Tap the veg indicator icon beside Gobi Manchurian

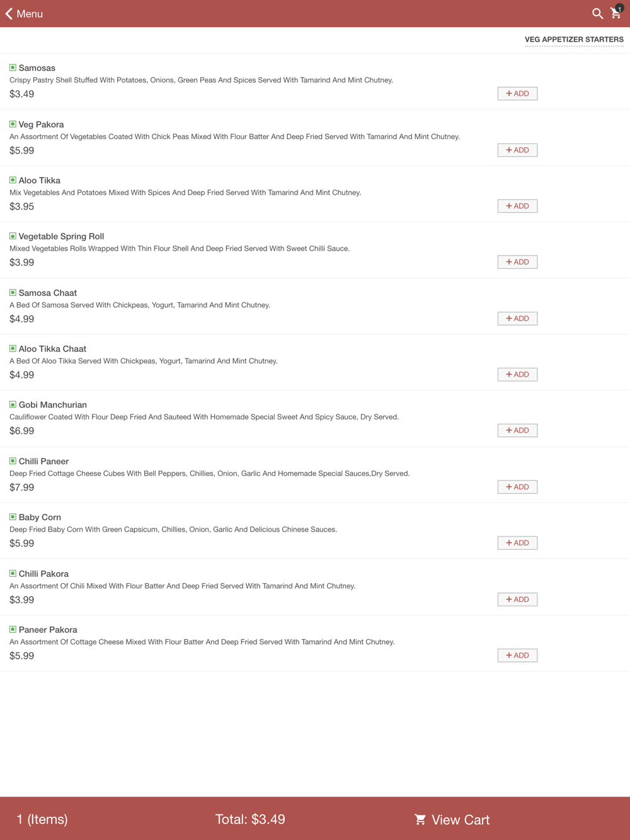[x=13, y=404]
